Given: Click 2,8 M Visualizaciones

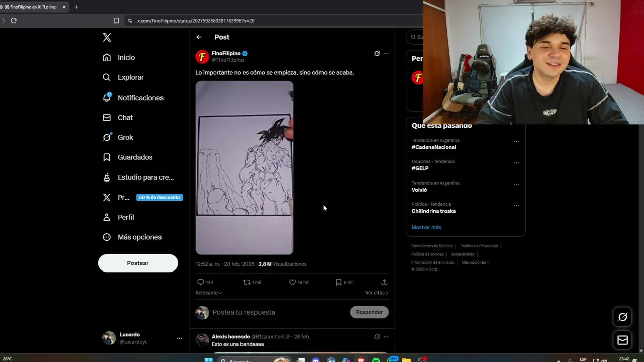Looking at the screenshot, I should 282,264.
